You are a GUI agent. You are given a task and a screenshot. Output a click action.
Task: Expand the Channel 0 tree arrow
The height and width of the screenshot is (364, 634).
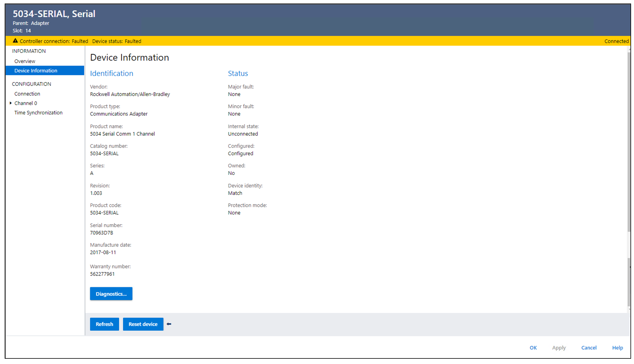pos(11,103)
